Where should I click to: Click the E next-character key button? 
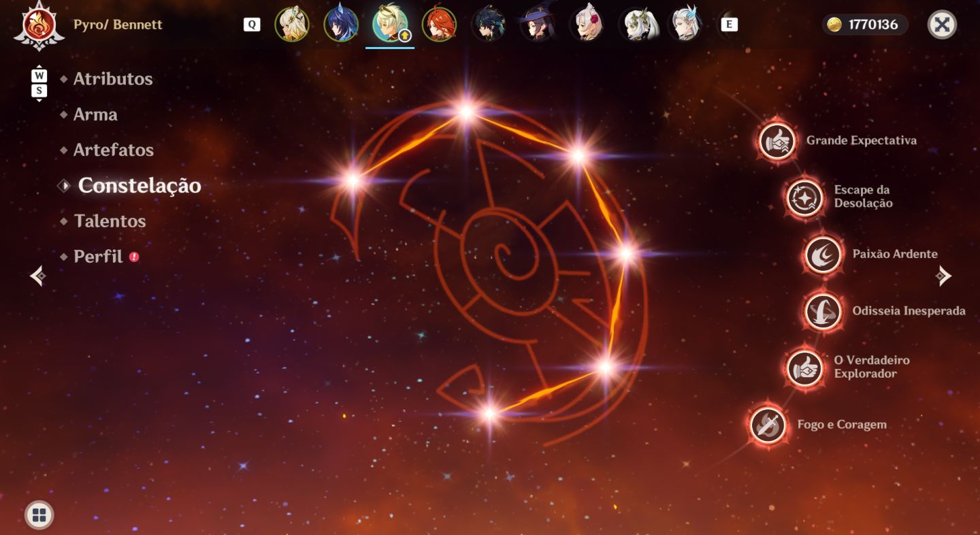coord(729,25)
